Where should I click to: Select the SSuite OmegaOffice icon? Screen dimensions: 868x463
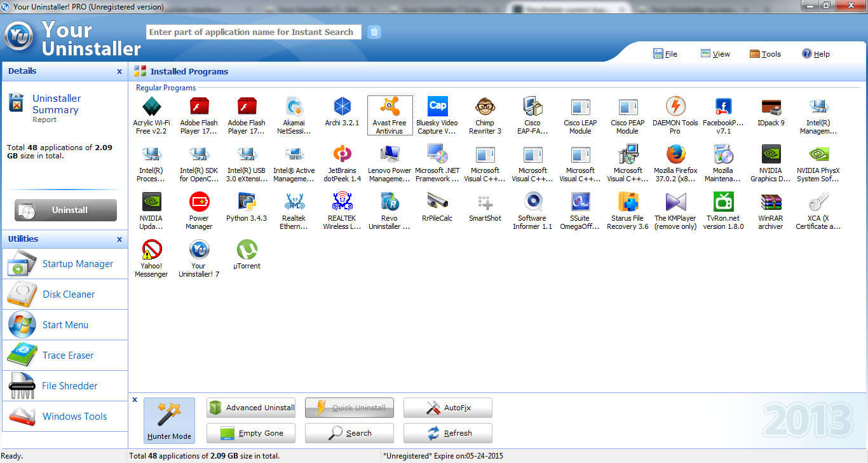click(580, 201)
